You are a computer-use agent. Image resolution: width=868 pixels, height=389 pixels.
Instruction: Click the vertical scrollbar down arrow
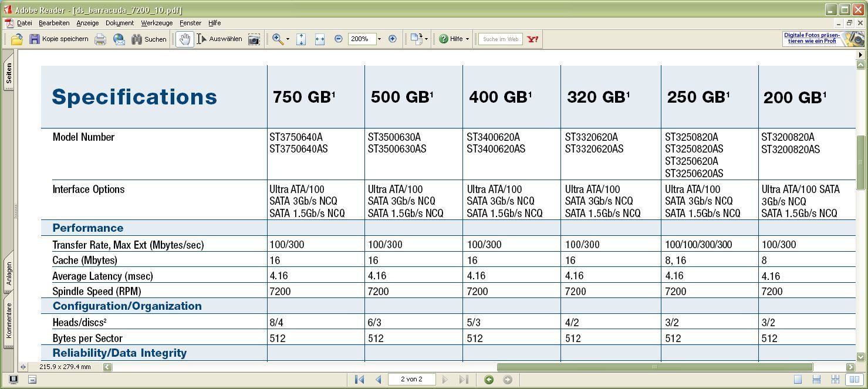[861, 356]
